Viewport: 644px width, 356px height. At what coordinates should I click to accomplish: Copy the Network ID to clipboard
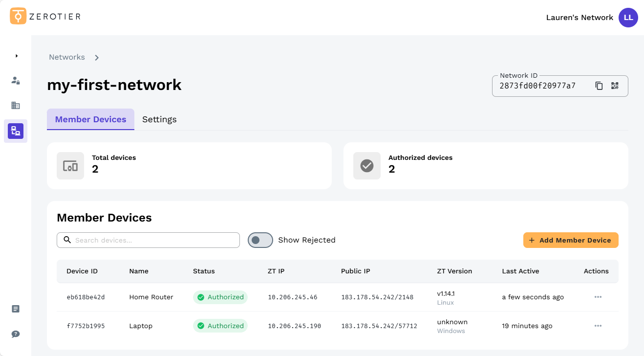pos(599,86)
